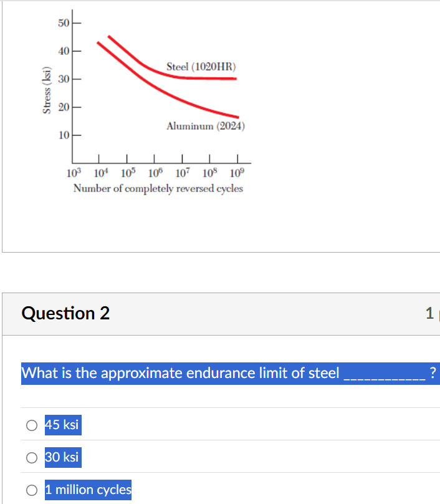This screenshot has width=440, height=504.
Task: Select the 1 million cycles answer option
Action: (x=31, y=490)
